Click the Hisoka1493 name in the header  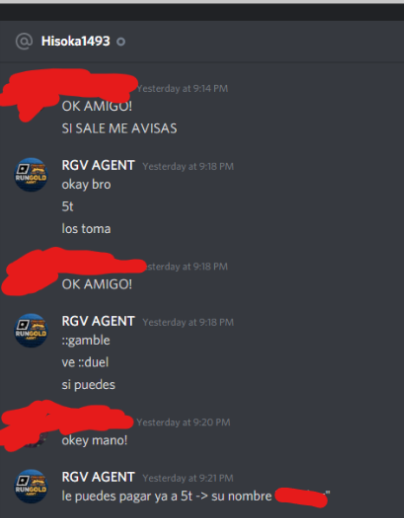(75, 41)
